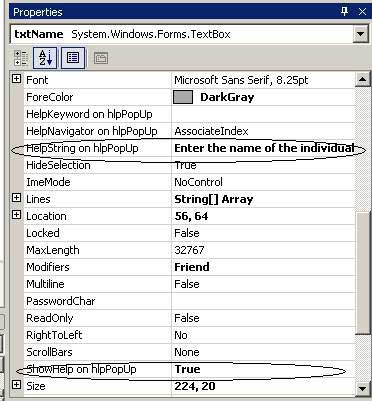Screen dimensions: 372x401
Task: Expand the Lines property
Action: click(16, 198)
